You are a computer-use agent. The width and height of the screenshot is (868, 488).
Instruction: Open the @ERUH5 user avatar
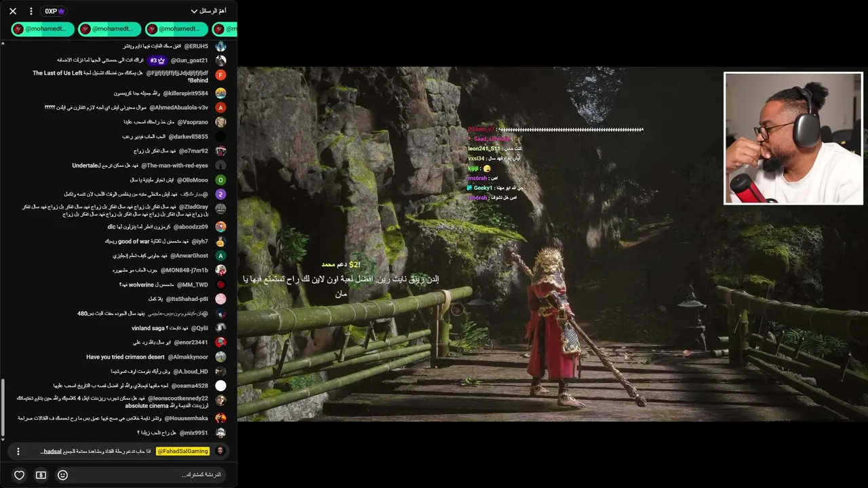point(220,46)
